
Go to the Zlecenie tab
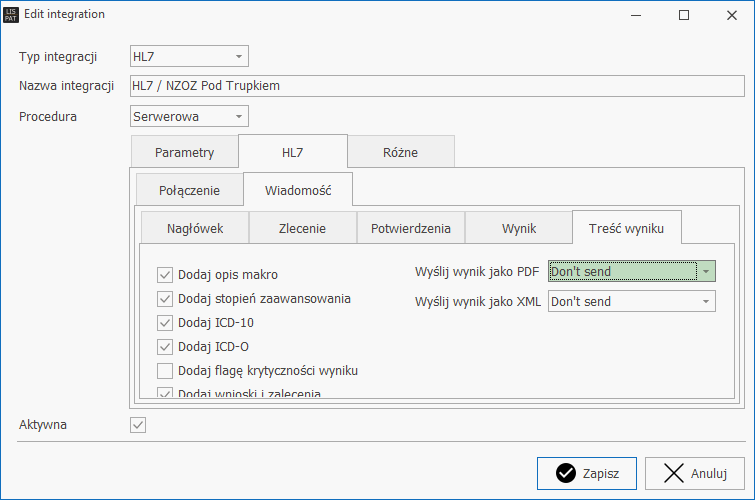(x=302, y=228)
